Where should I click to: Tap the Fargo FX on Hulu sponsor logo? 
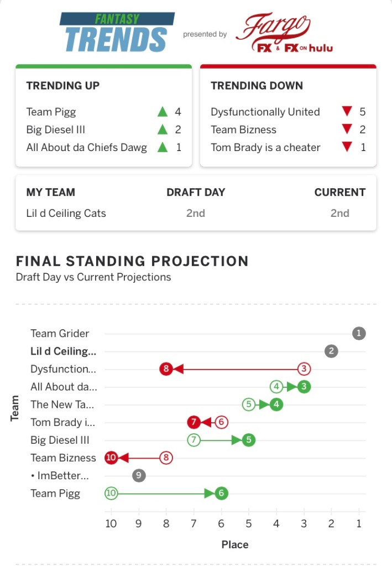tap(284, 34)
